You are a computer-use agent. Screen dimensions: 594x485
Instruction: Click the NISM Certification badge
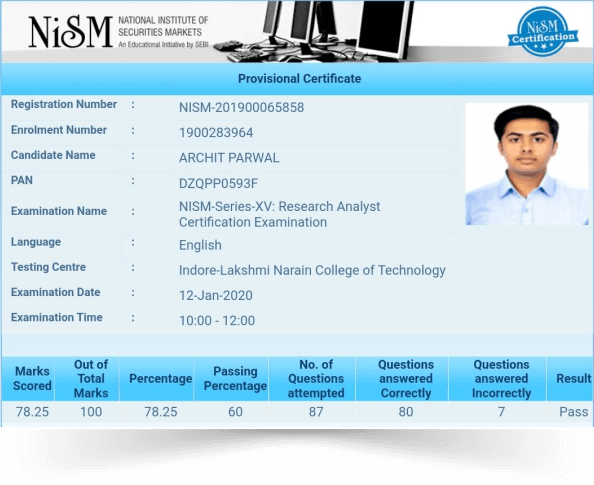pyautogui.click(x=543, y=31)
